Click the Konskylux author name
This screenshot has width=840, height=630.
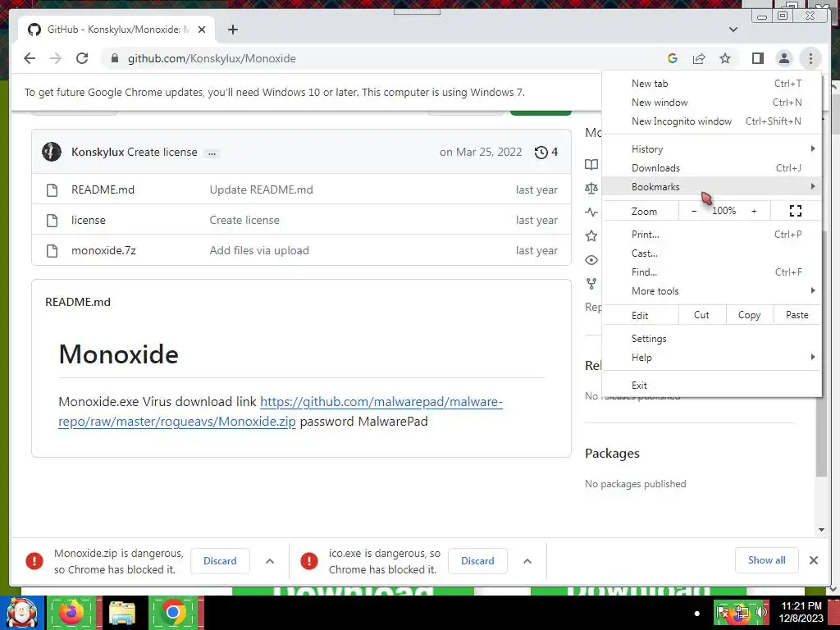[98, 152]
